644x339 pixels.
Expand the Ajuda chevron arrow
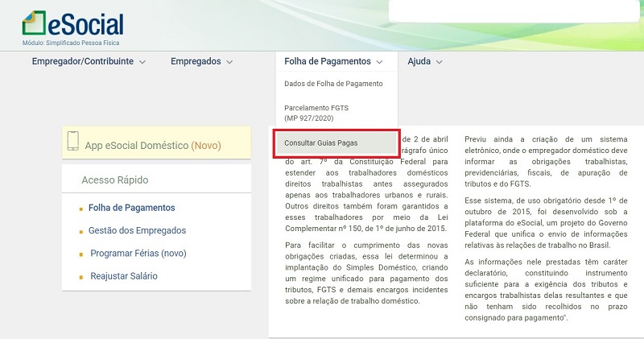440,62
